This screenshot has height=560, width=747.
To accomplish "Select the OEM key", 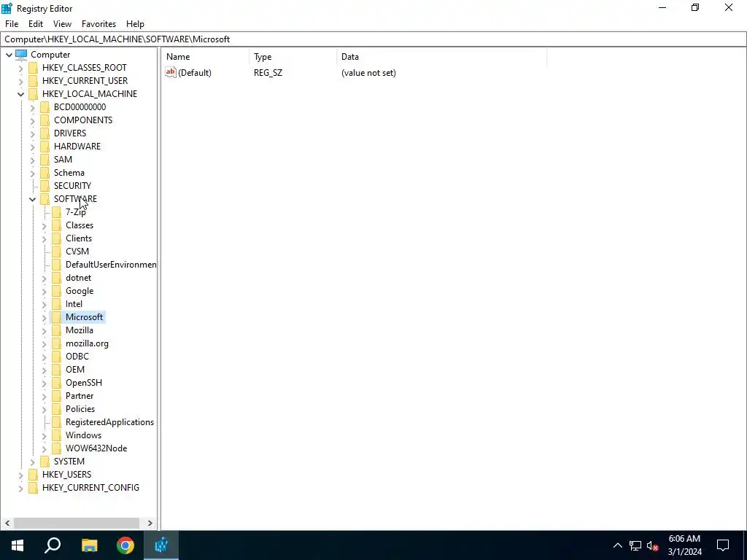I will point(75,370).
